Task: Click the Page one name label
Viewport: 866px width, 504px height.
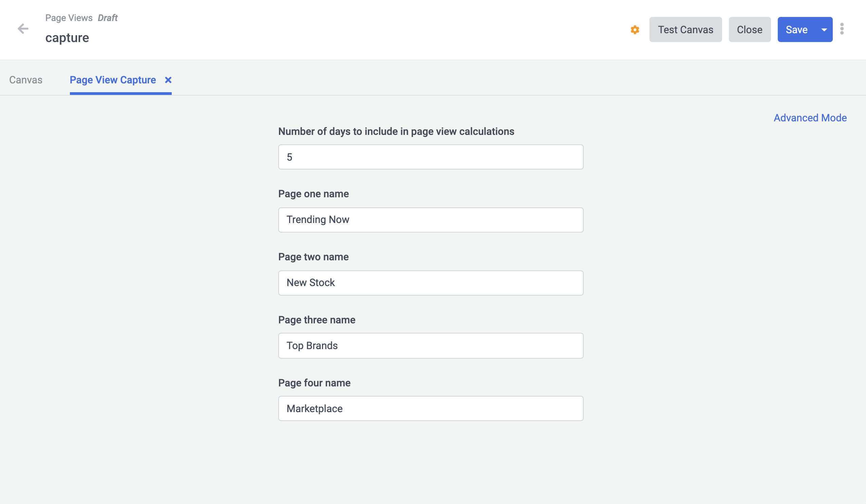Action: pyautogui.click(x=313, y=194)
